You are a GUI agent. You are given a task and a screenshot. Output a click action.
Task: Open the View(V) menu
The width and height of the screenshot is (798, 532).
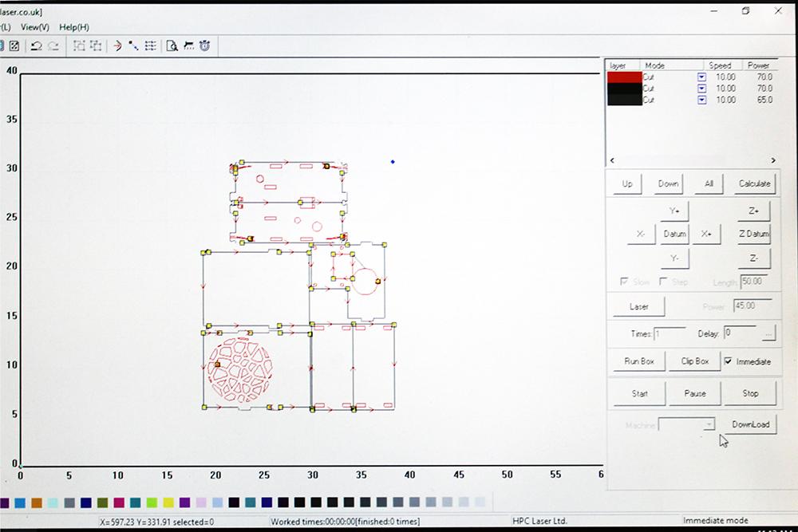(34, 27)
